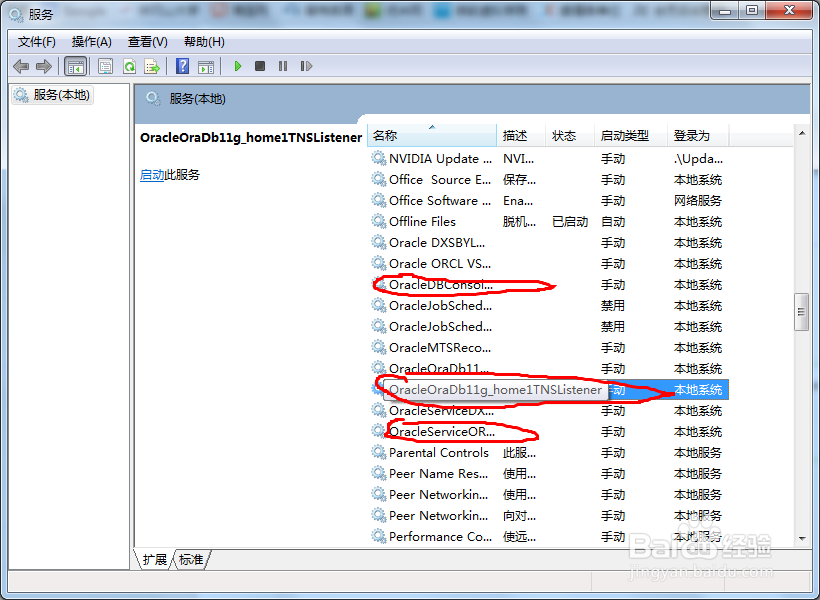Stop service with square stop icon

point(260,66)
